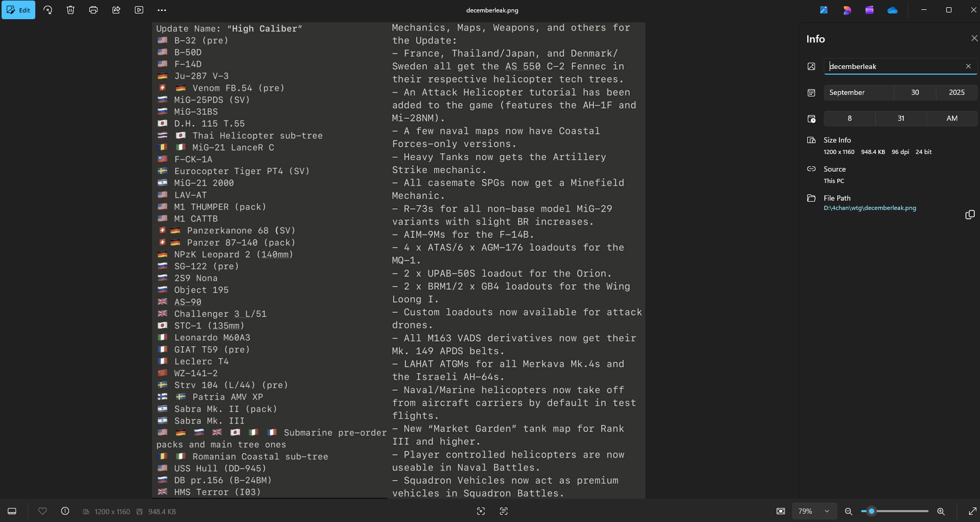Open the See more three-dots menu
Screen dimensions: 980x522
coord(162,10)
